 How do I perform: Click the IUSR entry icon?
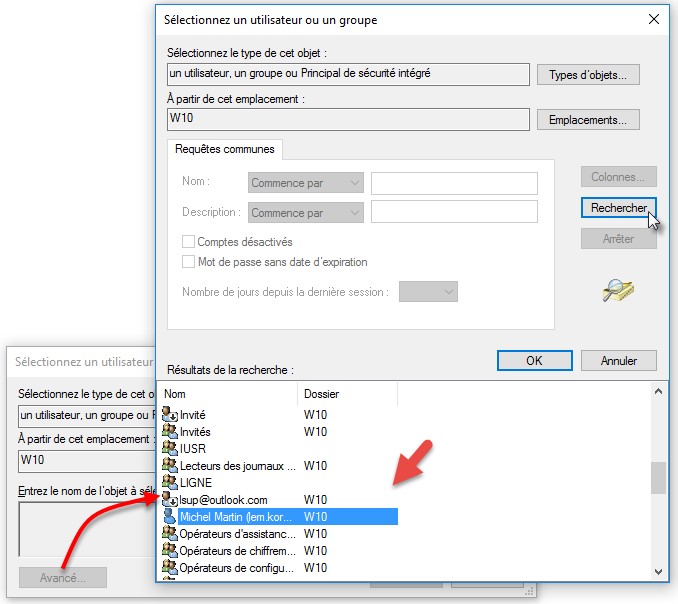point(170,449)
